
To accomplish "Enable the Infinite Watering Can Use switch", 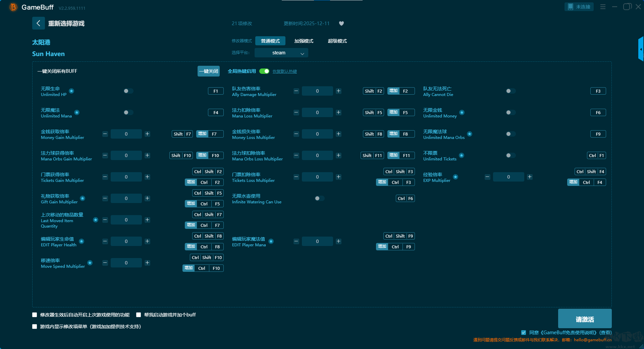I will (x=319, y=198).
